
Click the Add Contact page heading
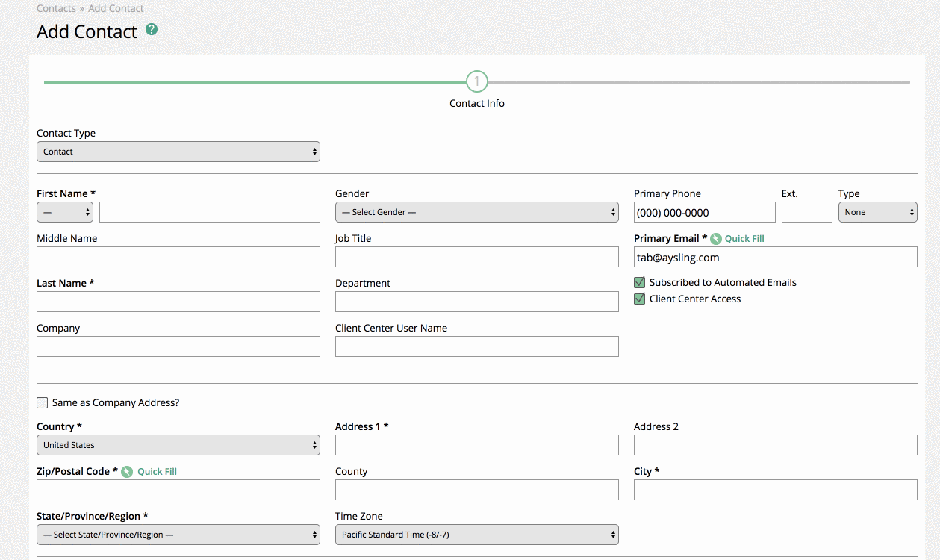pyautogui.click(x=87, y=32)
